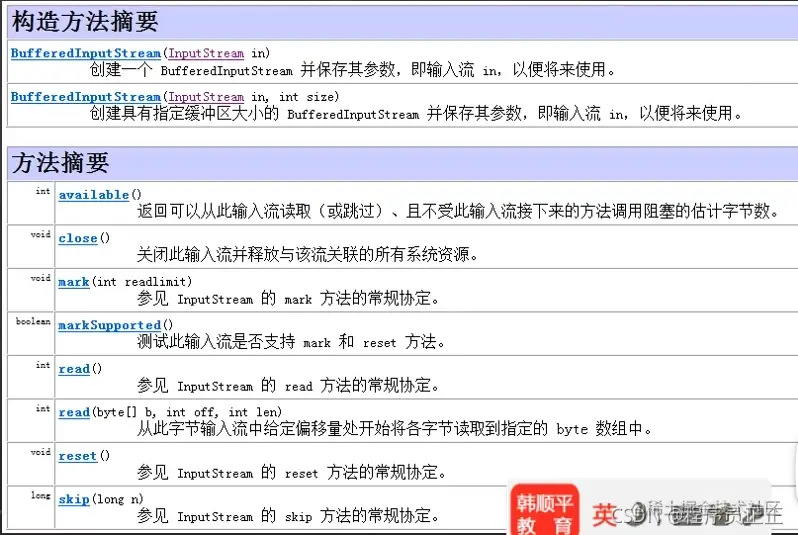Click the description 关闭此输入流并释放与该流关联的所有系统资源
Image resolution: width=798 pixels, height=535 pixels.
coord(307,254)
